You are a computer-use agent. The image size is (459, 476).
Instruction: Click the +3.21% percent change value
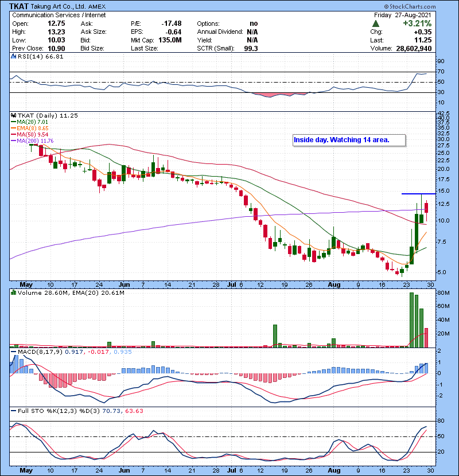[417, 24]
